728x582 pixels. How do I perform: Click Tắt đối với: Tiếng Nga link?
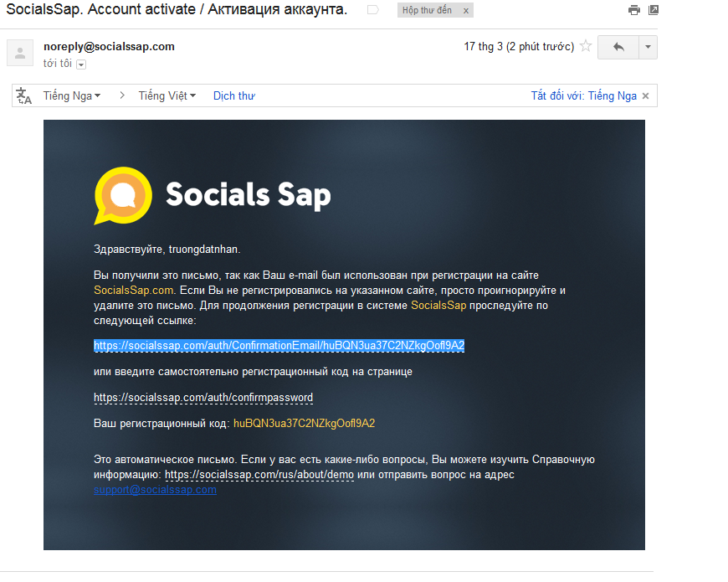pos(583,95)
